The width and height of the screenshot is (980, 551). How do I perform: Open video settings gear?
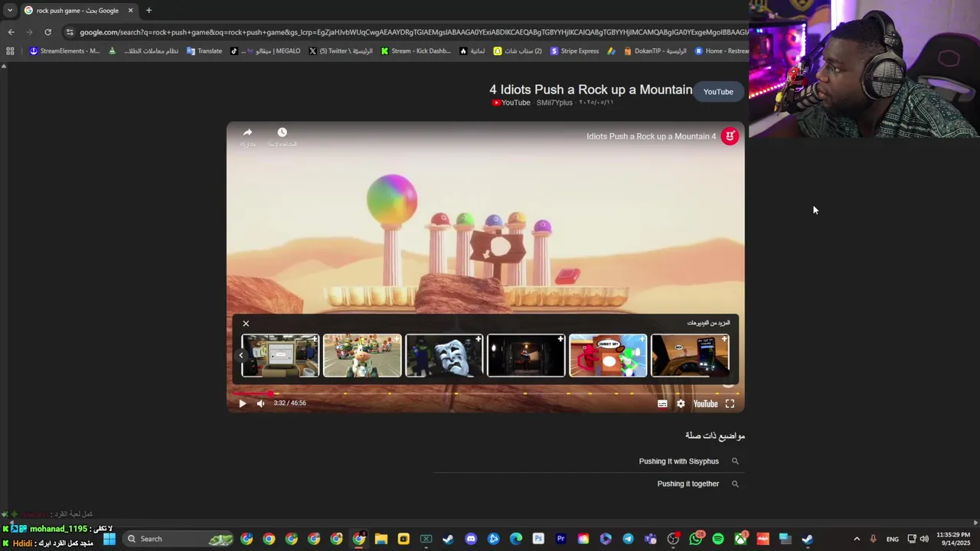point(681,403)
